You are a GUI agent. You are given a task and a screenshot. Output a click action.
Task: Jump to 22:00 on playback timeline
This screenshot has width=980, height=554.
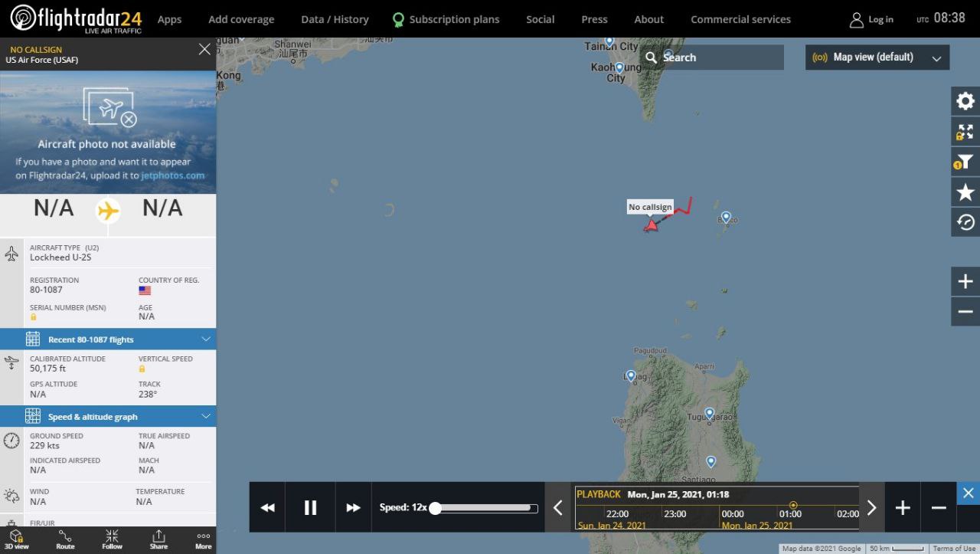(x=618, y=513)
